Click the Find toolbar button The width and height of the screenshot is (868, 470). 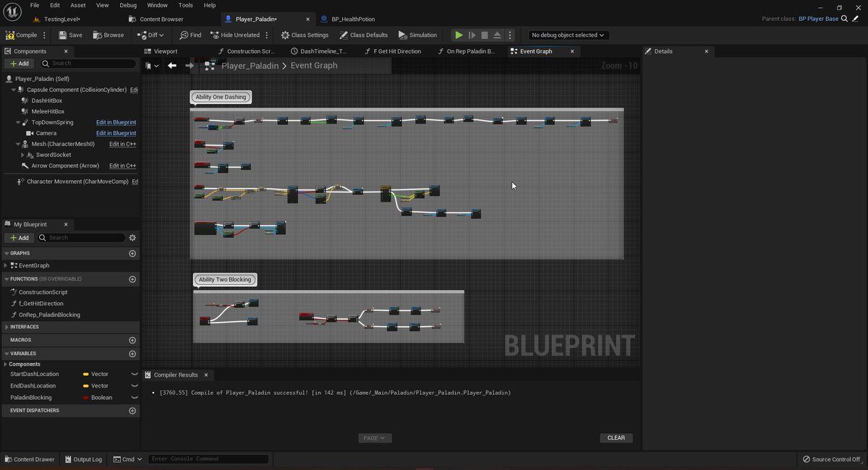tap(191, 35)
